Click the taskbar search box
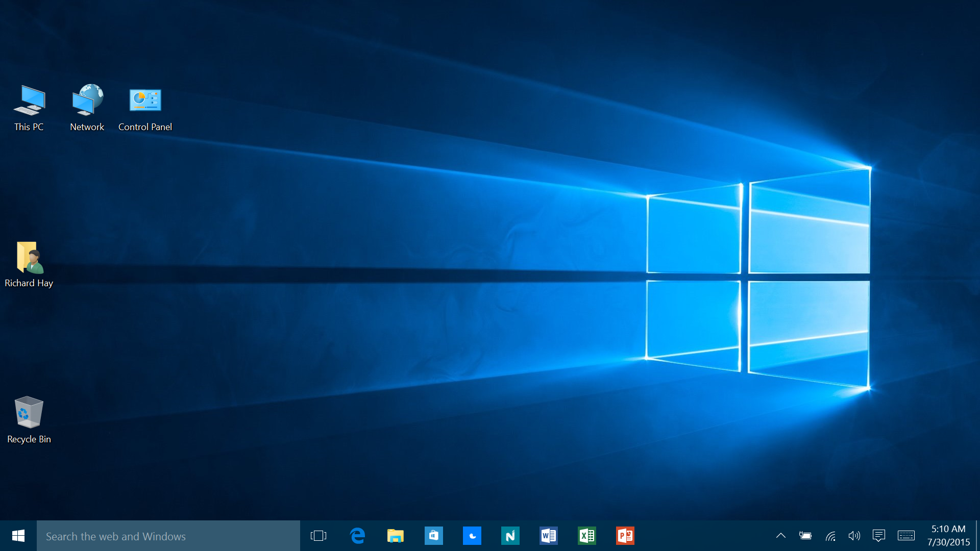The image size is (980, 551). (x=168, y=536)
